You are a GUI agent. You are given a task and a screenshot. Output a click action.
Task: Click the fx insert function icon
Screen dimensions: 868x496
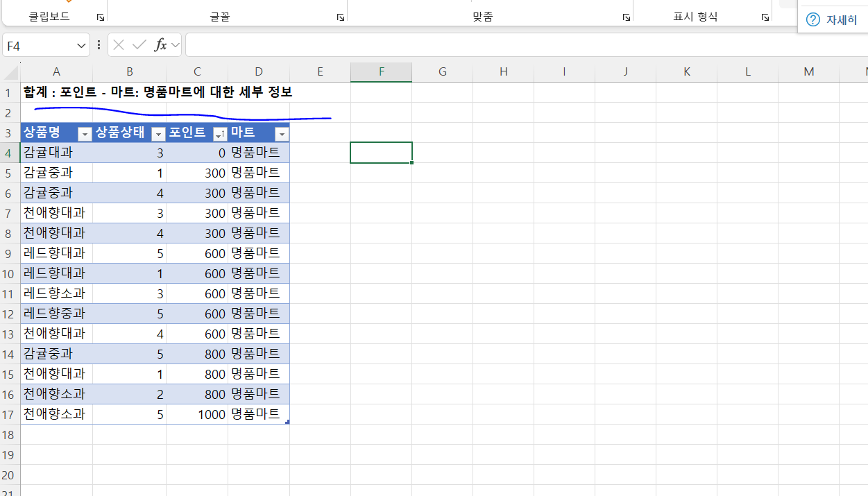[160, 45]
